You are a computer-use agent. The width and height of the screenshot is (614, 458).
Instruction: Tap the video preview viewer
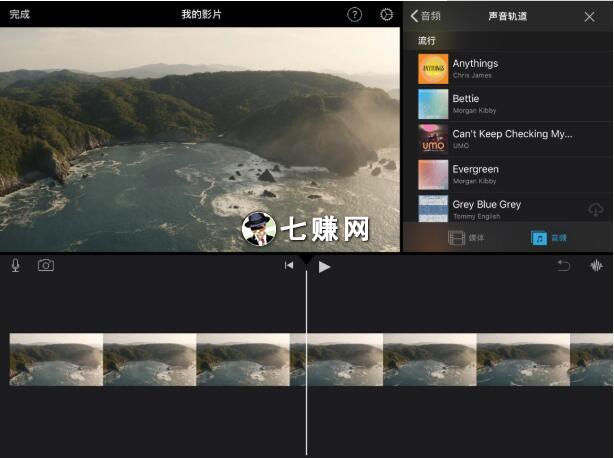[200, 139]
